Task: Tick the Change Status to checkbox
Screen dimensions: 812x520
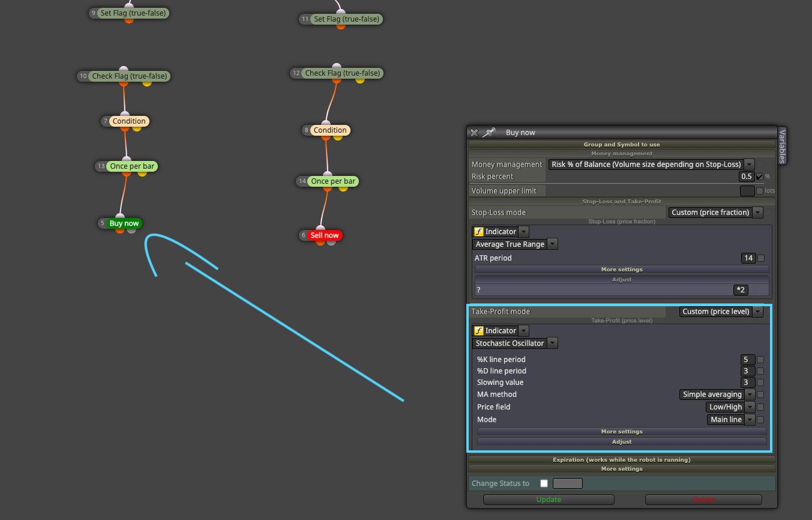Action: 544,483
